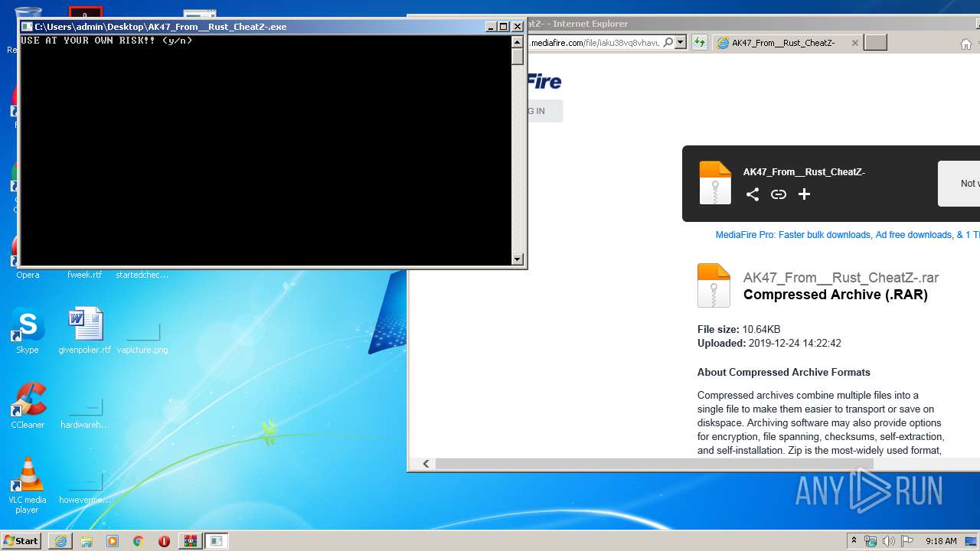This screenshot has width=980, height=551.
Task: Open the console window system menu icon
Action: (27, 26)
